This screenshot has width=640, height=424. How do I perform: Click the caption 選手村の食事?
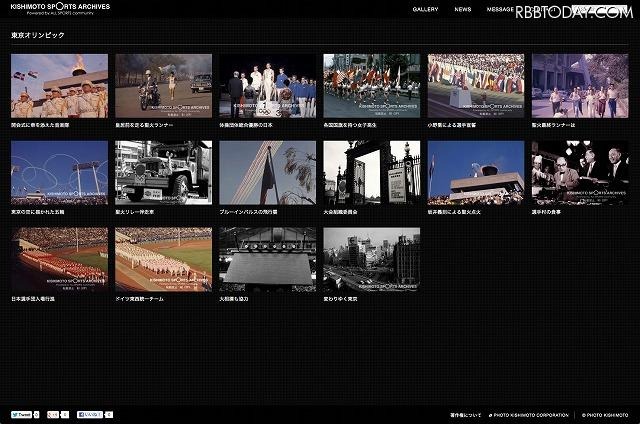tap(546, 212)
